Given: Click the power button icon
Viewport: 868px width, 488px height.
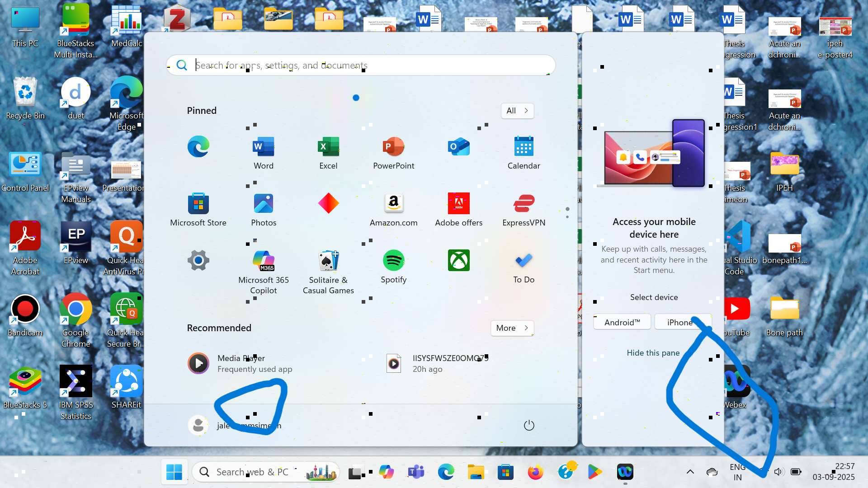Looking at the screenshot, I should point(528,425).
